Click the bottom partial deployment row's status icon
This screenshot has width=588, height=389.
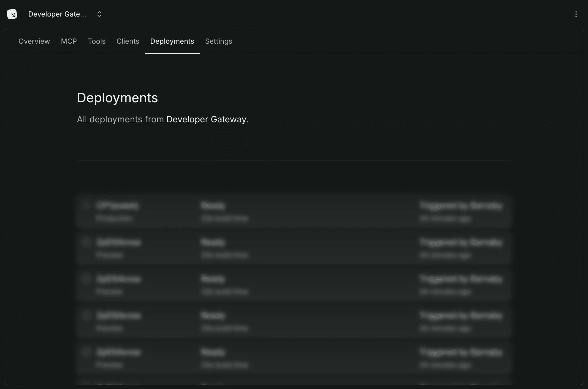click(86, 385)
